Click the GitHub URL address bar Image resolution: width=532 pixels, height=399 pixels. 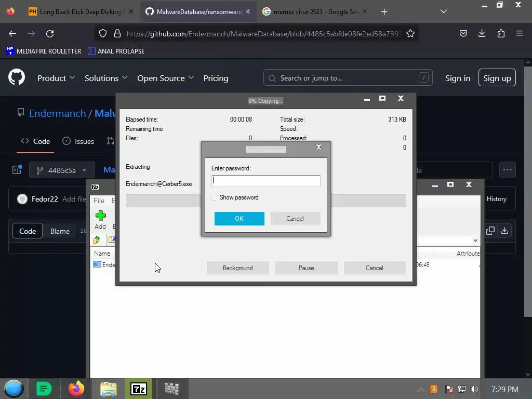263,33
